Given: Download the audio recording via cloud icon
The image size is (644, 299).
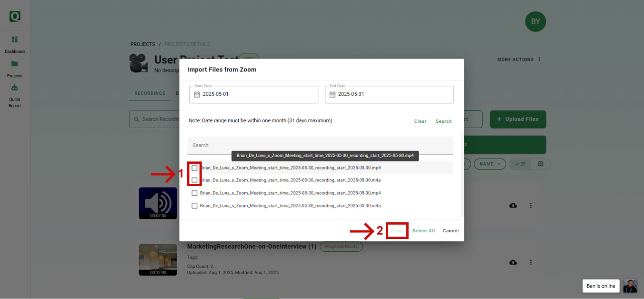Looking at the screenshot, I should (513, 205).
